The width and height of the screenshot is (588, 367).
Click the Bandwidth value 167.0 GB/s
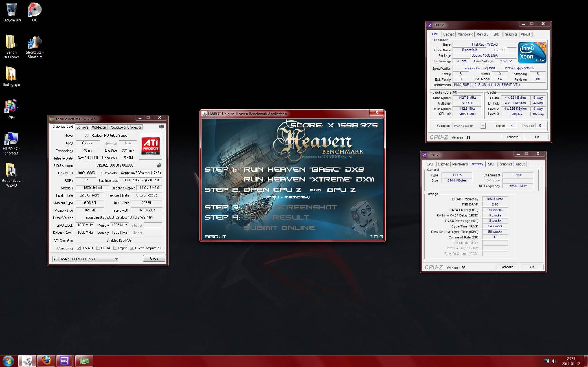[x=147, y=210]
